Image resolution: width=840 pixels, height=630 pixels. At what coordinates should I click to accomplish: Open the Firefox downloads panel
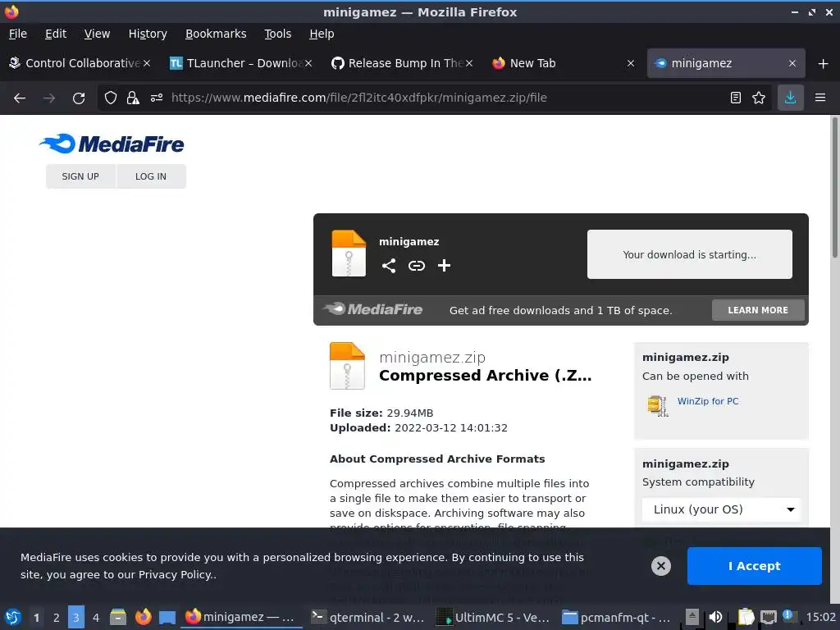pos(790,98)
